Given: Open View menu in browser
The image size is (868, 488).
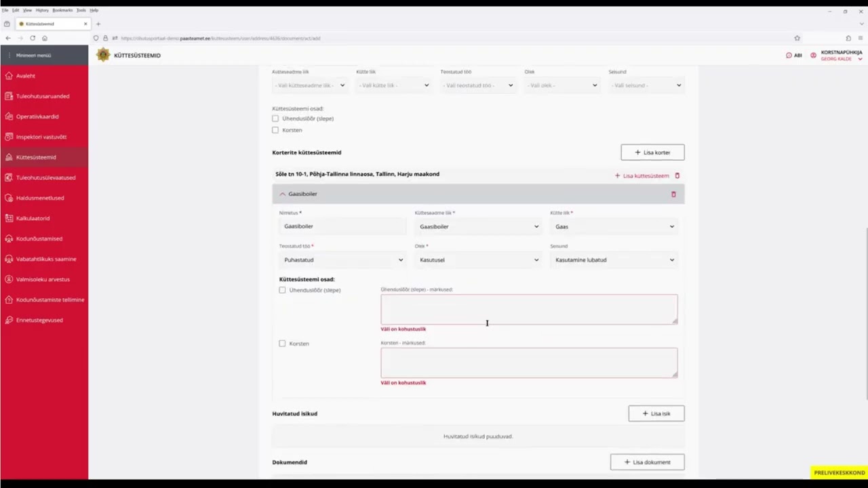Looking at the screenshot, I should coord(27,10).
